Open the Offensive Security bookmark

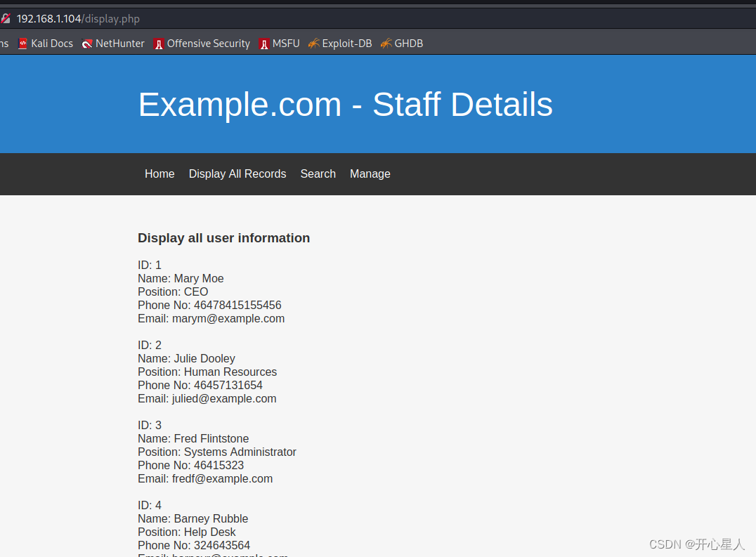coord(202,44)
